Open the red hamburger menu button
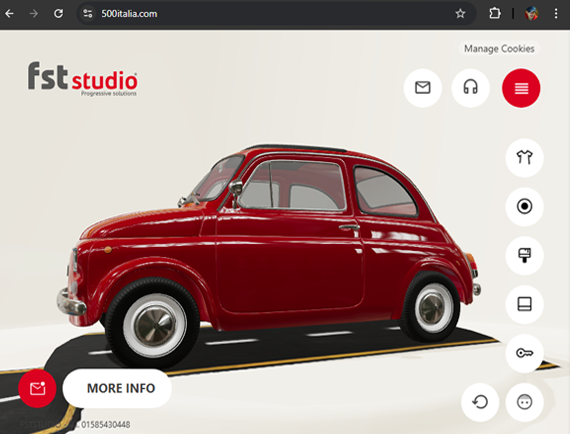The width and height of the screenshot is (570, 434). coord(521,88)
